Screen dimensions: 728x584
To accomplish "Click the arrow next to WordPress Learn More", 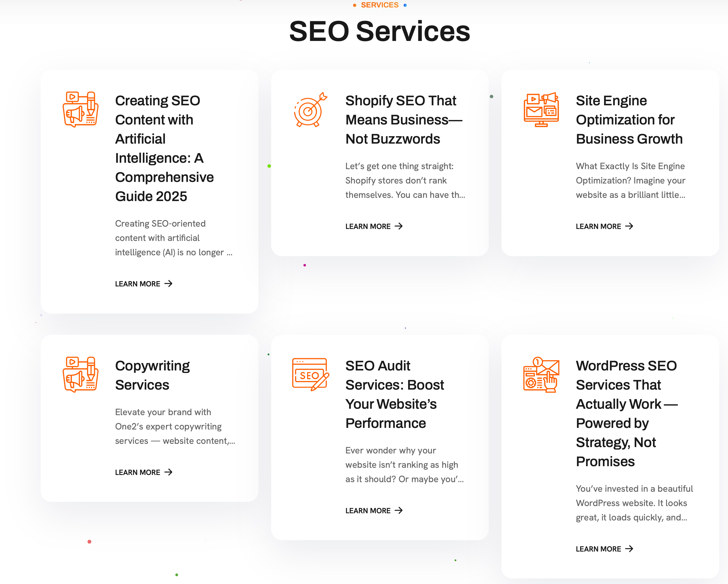I will tap(629, 549).
